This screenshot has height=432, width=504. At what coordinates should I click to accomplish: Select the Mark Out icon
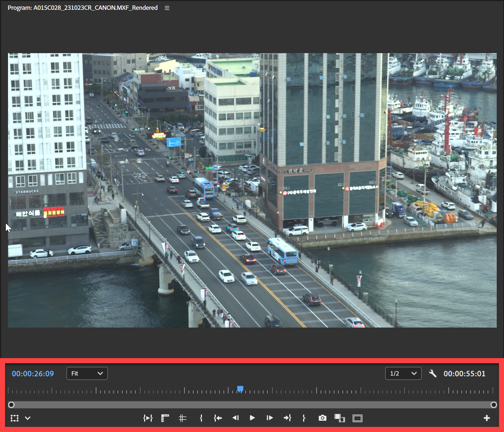[x=304, y=418]
